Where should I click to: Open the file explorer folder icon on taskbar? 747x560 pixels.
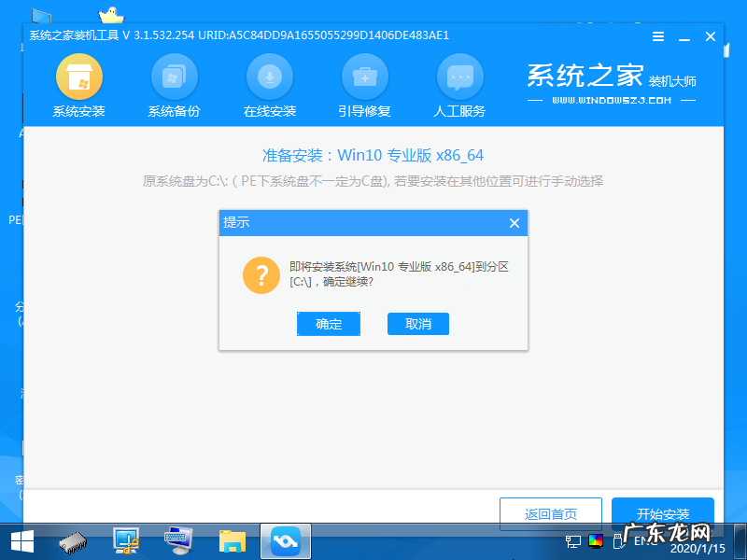(x=232, y=541)
